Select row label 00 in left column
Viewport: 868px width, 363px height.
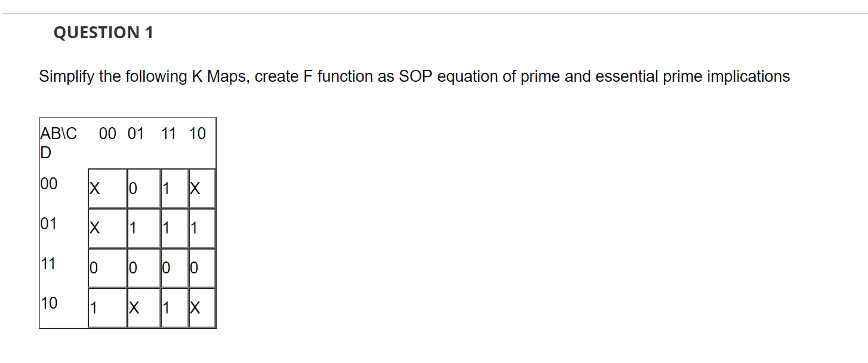coord(49,184)
